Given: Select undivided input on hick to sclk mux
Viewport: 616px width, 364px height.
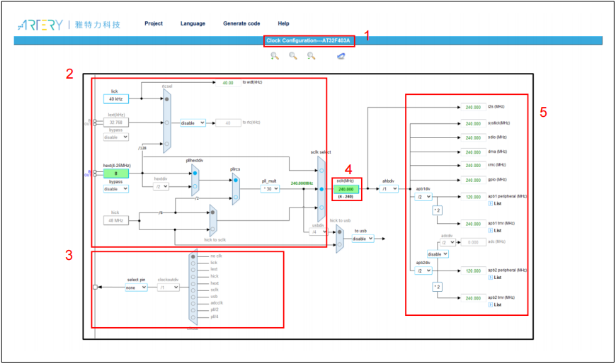Looking at the screenshot, I should [x=212, y=229].
